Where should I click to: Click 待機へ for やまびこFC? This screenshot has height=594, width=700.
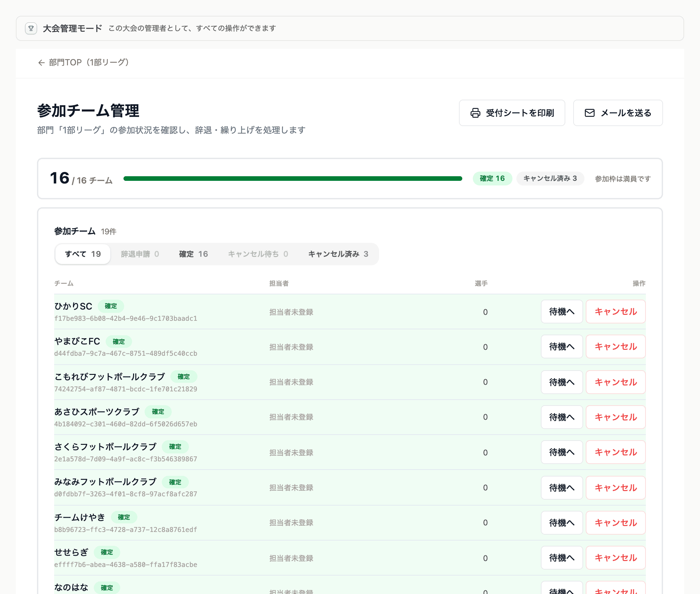pyautogui.click(x=562, y=346)
